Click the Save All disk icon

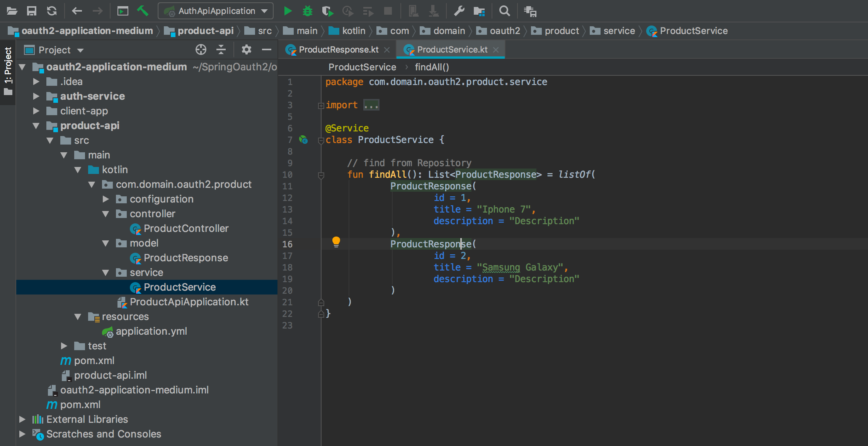(32, 11)
